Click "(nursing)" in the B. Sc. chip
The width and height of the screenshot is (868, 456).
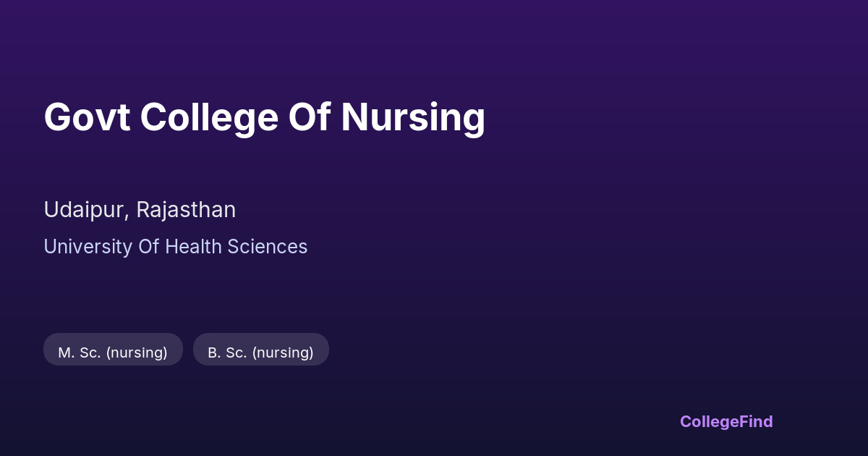[283, 352]
